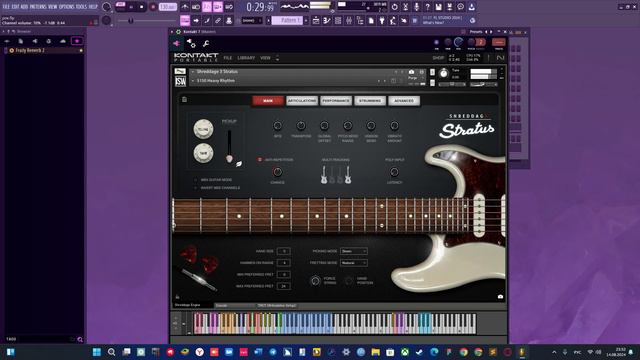Click the Kontakt Tune knob

[x=444, y=74]
